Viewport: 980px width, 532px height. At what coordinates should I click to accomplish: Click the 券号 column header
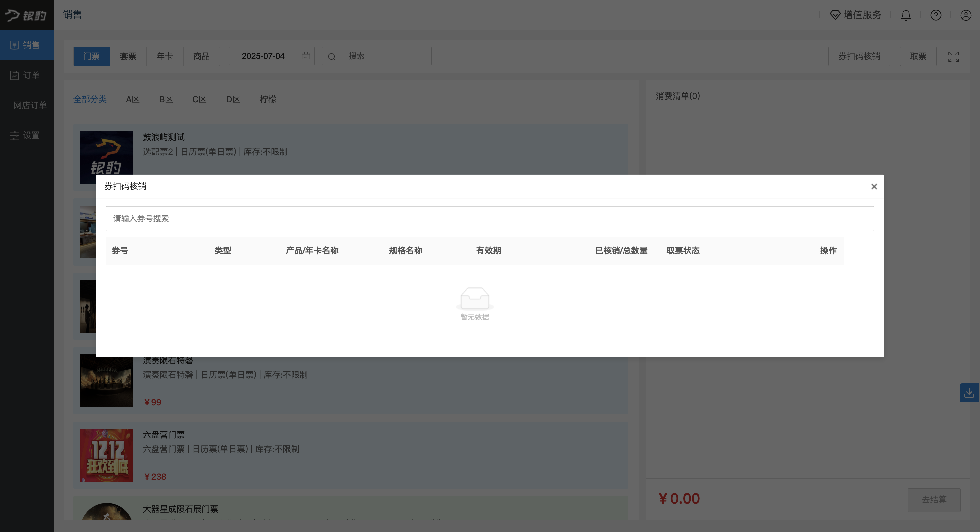tap(120, 250)
